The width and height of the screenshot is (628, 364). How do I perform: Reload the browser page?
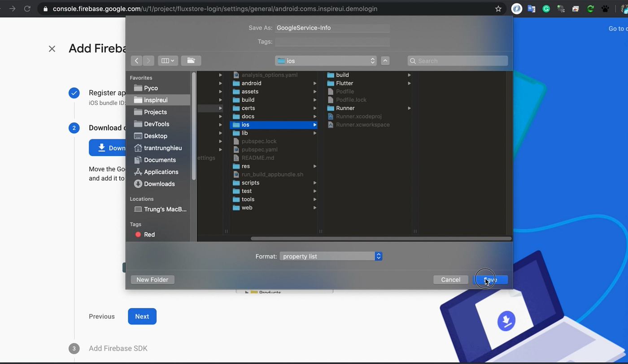click(27, 9)
